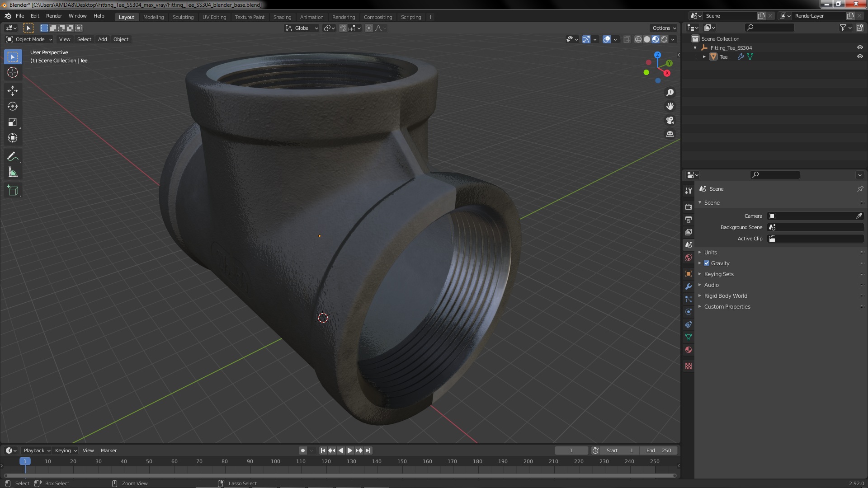This screenshot has width=868, height=488.
Task: Hide the Tee object in outliner
Action: click(860, 57)
